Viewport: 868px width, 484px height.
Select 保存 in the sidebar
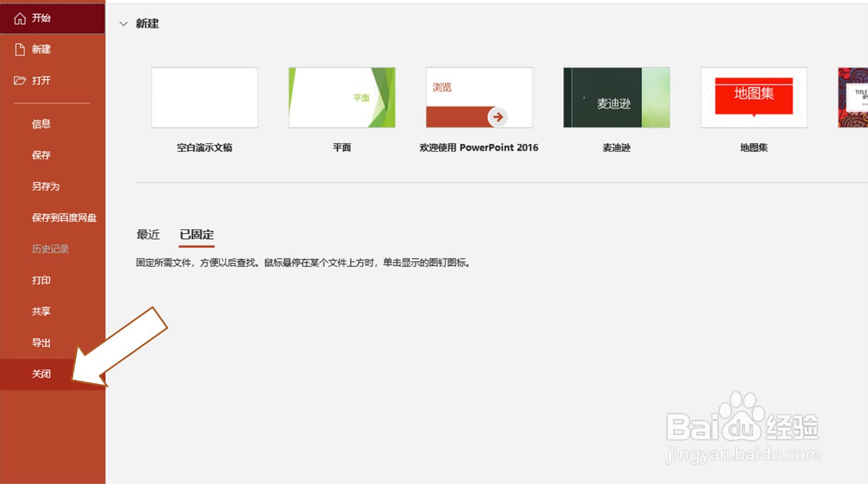point(41,155)
